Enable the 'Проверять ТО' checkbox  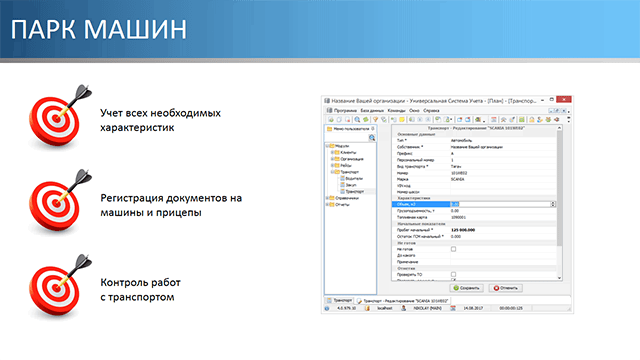point(453,274)
